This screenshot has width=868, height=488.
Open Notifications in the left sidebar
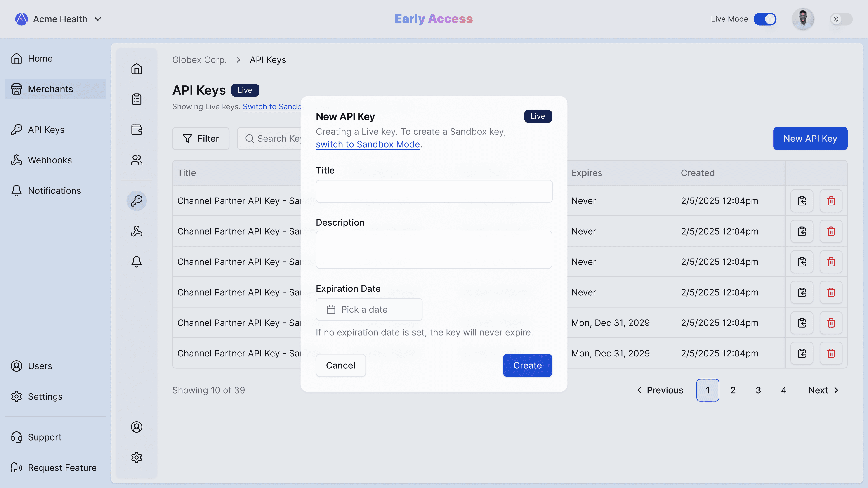pyautogui.click(x=56, y=191)
